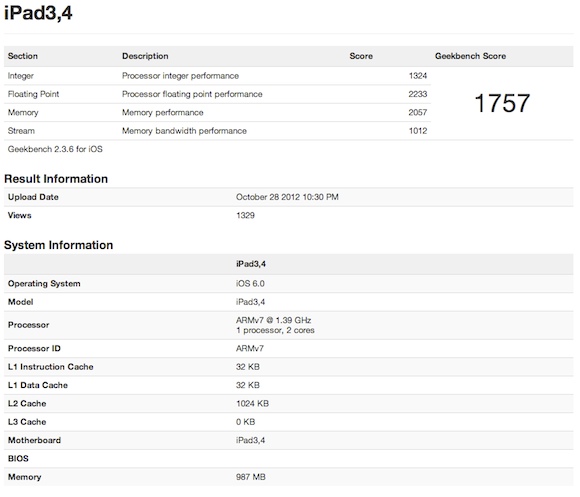Click the L2 Cache label
Screen dimensions: 580x497
click(x=27, y=404)
